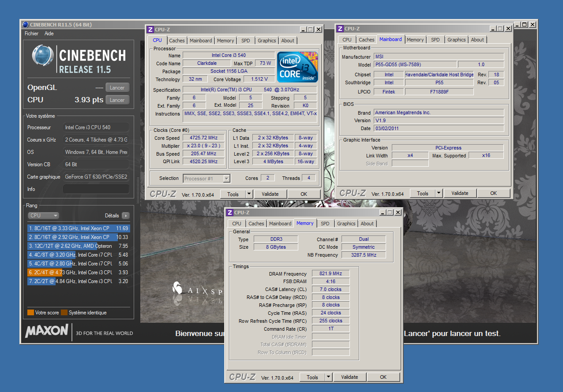Open the Aide menu in Cinebench
563x392 pixels.
(x=49, y=34)
